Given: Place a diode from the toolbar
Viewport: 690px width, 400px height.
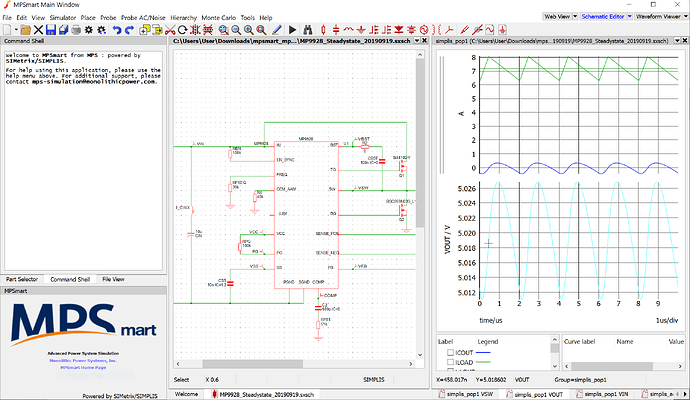Looking at the screenshot, I should tap(399, 29).
